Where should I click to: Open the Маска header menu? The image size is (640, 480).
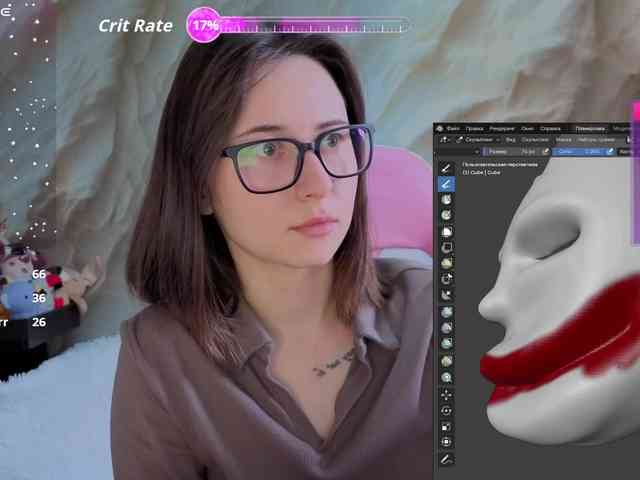pyautogui.click(x=564, y=140)
